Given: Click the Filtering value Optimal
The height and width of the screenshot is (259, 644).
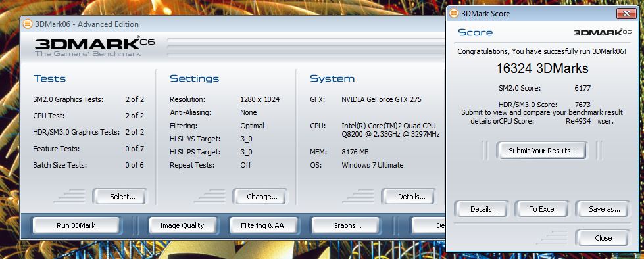Looking at the screenshot, I should (x=252, y=126).
